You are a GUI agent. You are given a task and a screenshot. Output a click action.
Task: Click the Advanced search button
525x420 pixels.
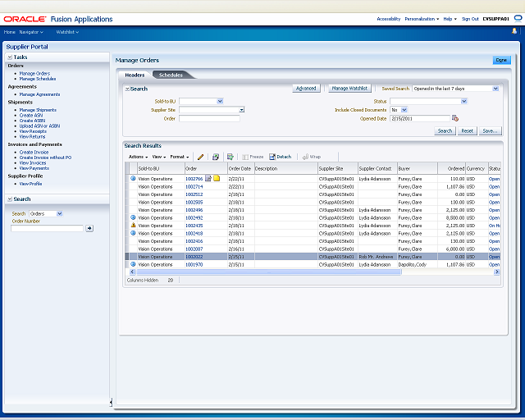(x=306, y=89)
